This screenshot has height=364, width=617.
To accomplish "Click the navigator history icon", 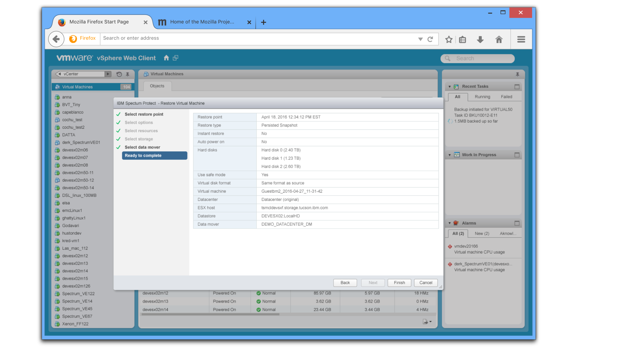I will [119, 74].
